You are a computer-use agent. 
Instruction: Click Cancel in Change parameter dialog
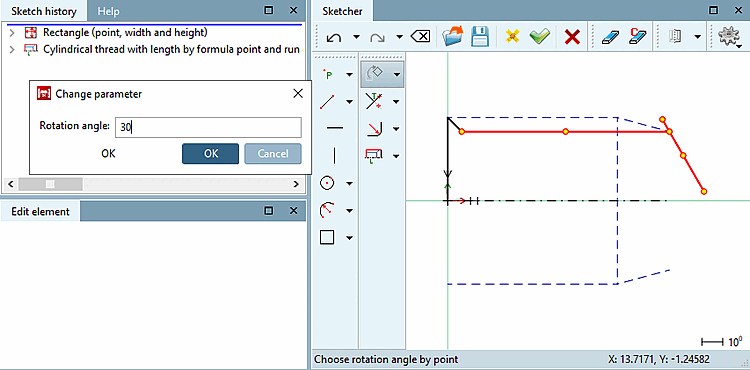[273, 153]
